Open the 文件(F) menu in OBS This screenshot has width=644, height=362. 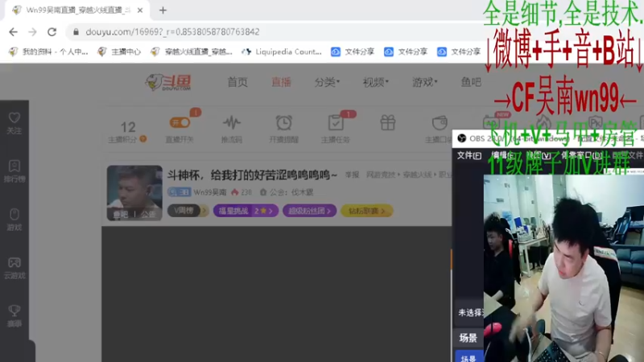[469, 155]
